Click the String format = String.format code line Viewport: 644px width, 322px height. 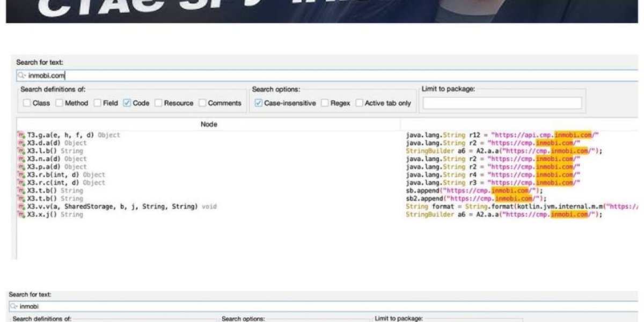coord(522,207)
